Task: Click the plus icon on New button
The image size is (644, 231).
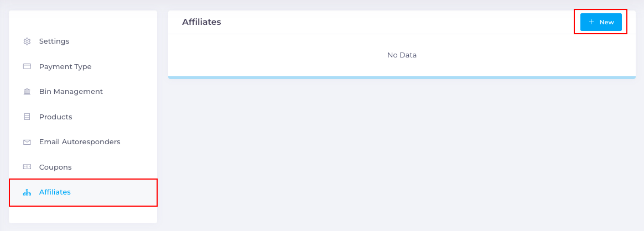Action: click(591, 22)
